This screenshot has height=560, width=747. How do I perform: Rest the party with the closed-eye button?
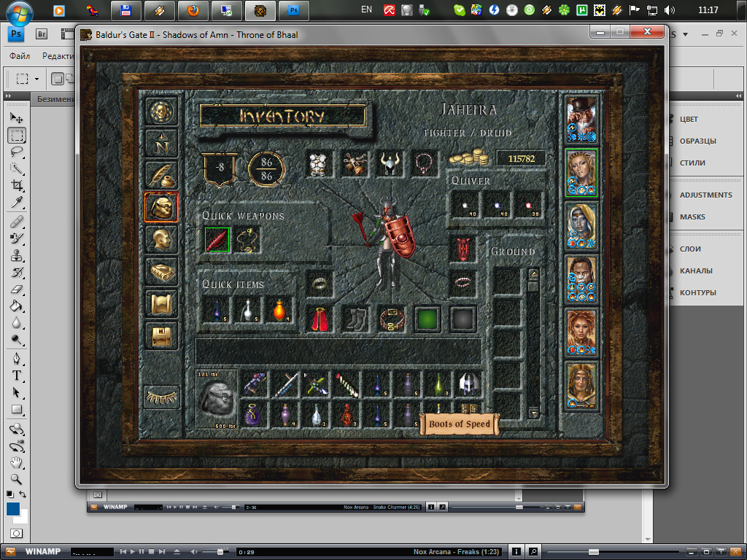[x=161, y=397]
